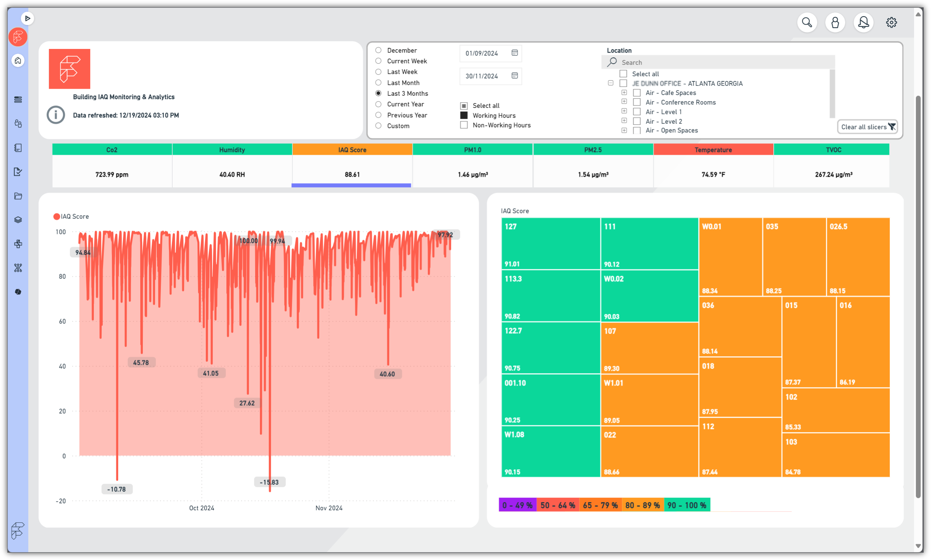Select the Co2 metric tab
The height and width of the screenshot is (560, 931).
click(x=112, y=150)
